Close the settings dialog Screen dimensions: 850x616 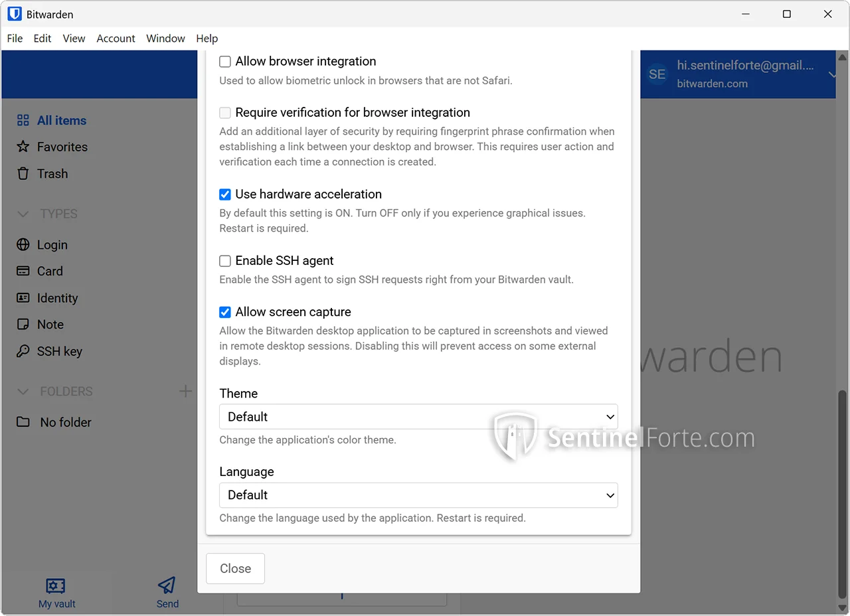(x=235, y=569)
